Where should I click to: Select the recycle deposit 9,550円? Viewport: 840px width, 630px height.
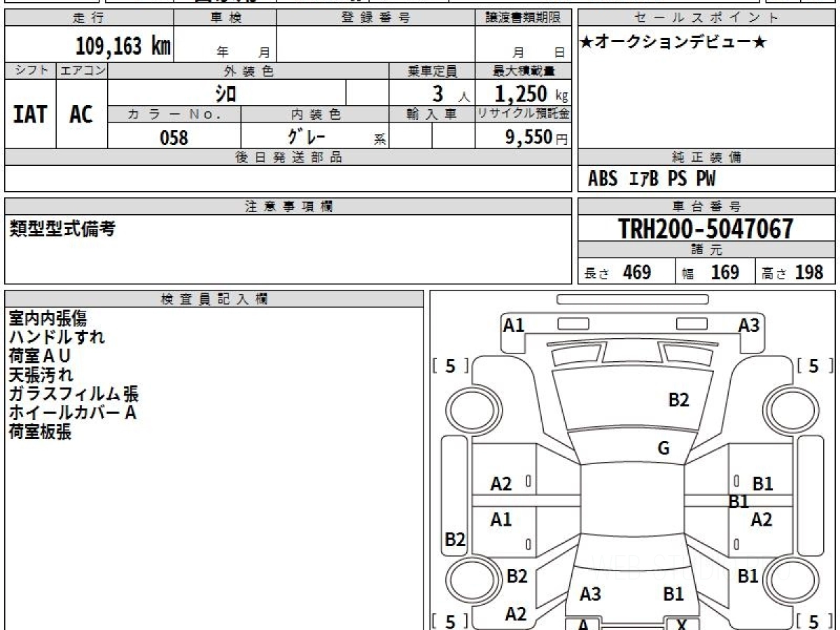(x=536, y=137)
